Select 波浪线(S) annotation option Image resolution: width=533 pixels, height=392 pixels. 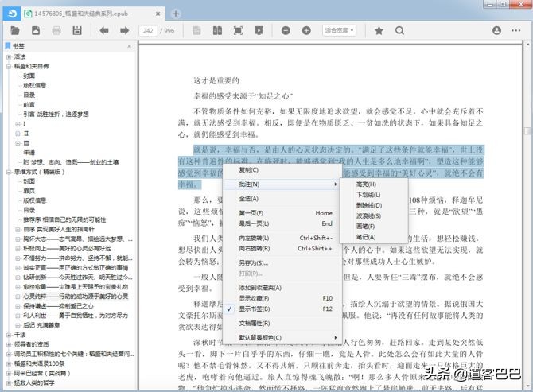[x=374, y=215]
